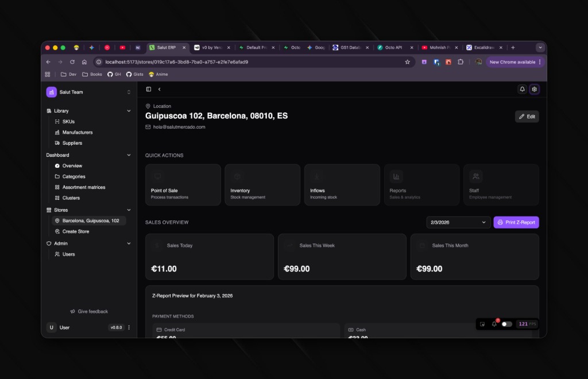Open the Inventory stock management quick action
This screenshot has height=379, width=588.
click(262, 184)
